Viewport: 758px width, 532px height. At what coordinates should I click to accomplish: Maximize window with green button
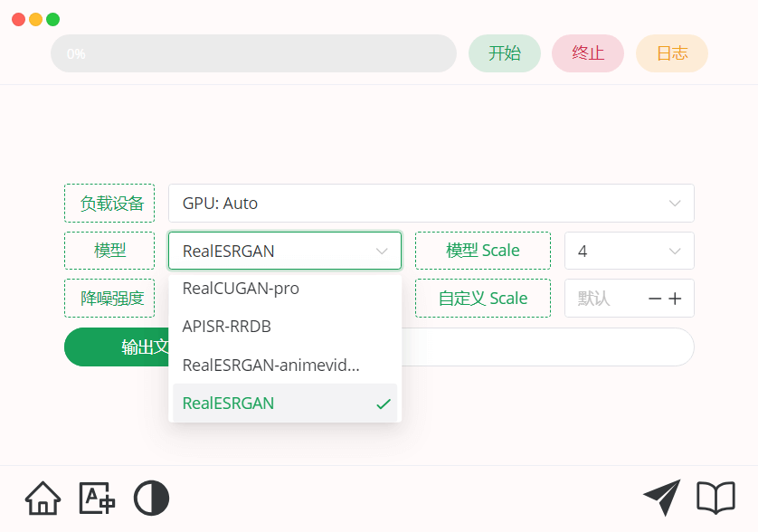(x=52, y=19)
